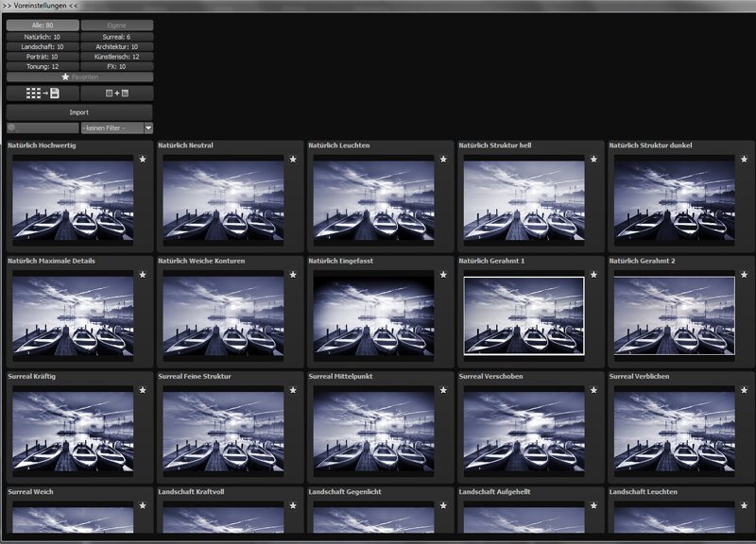Click the save presets grid-to-disk icon button

43,93
